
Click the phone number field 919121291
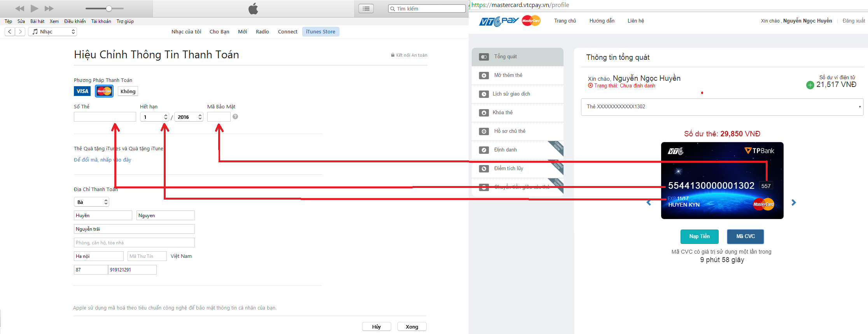point(132,270)
